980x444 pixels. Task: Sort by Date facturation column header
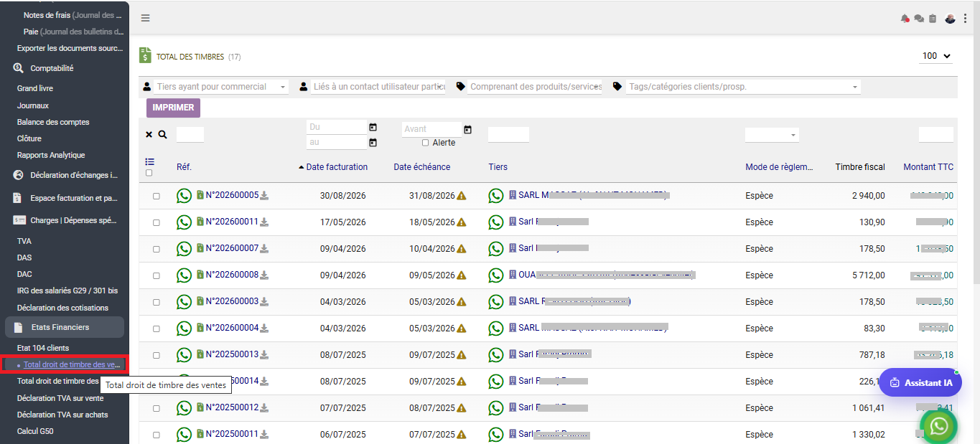click(337, 167)
